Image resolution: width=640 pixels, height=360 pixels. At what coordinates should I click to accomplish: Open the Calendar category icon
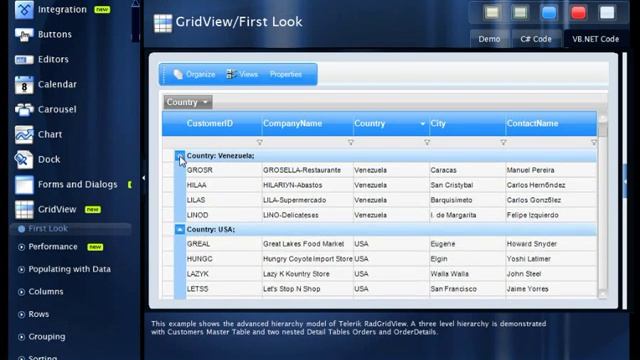coord(24,84)
